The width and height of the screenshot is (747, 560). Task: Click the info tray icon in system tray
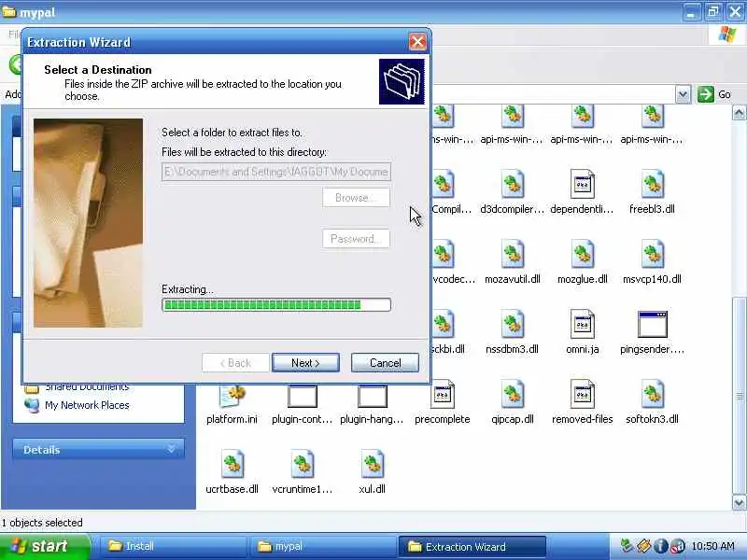pyautogui.click(x=660, y=546)
